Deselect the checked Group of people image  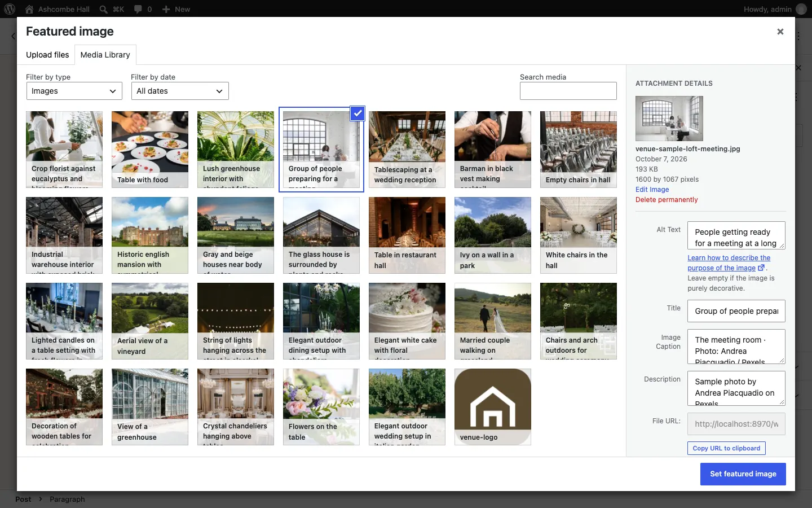pos(358,113)
